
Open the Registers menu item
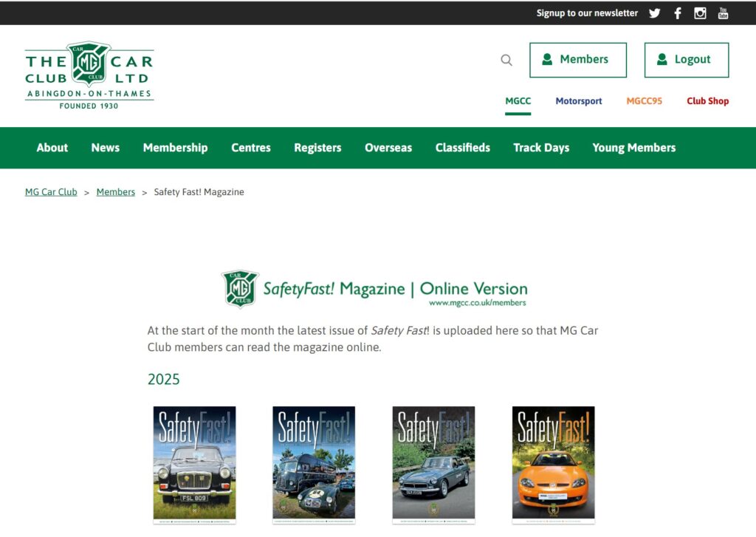pos(317,148)
